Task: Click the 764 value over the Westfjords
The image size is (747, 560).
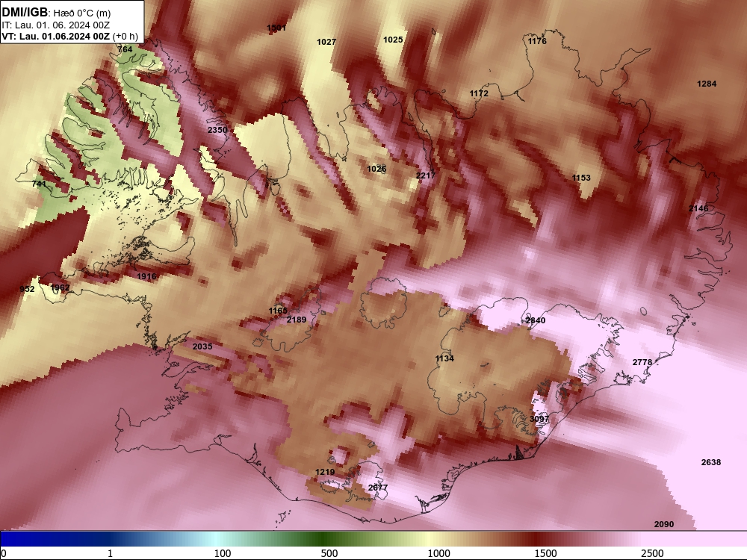Action: [125, 49]
